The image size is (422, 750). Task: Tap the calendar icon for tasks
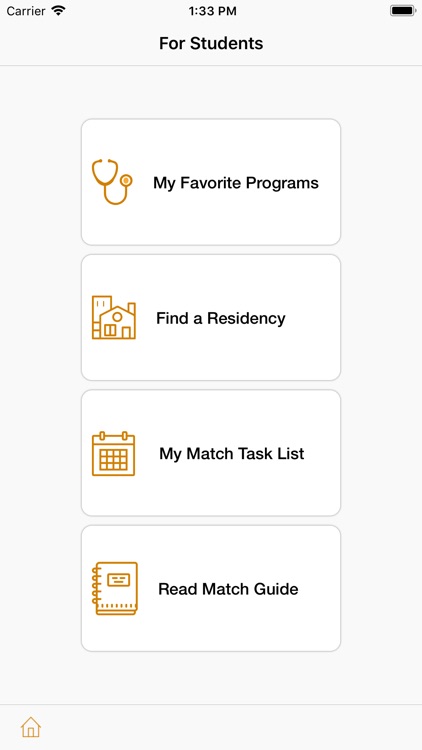113,453
